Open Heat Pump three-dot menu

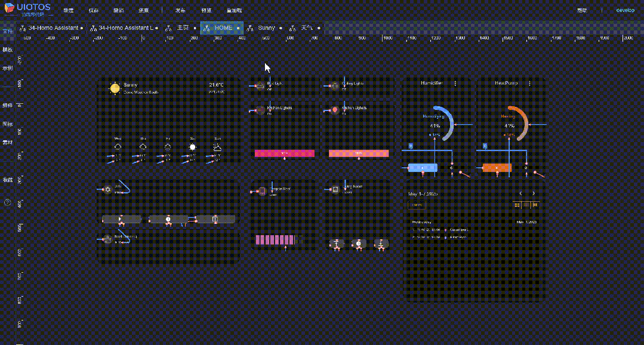(530, 84)
